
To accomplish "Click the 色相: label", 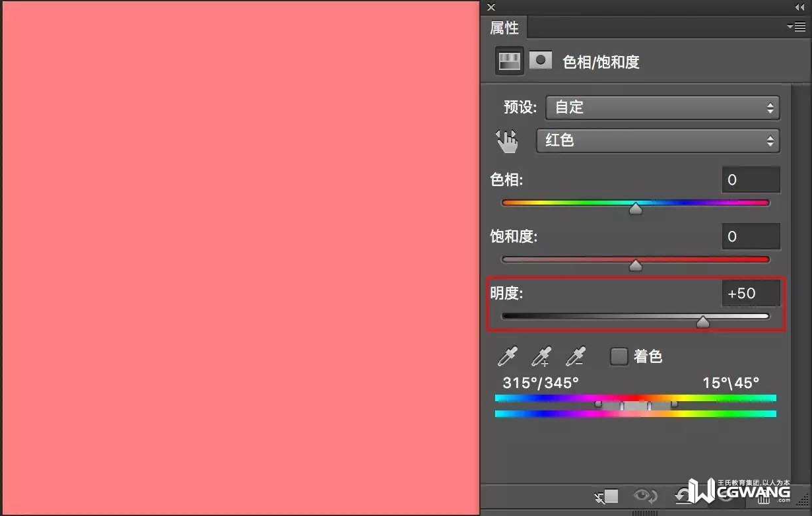I will pyautogui.click(x=506, y=179).
